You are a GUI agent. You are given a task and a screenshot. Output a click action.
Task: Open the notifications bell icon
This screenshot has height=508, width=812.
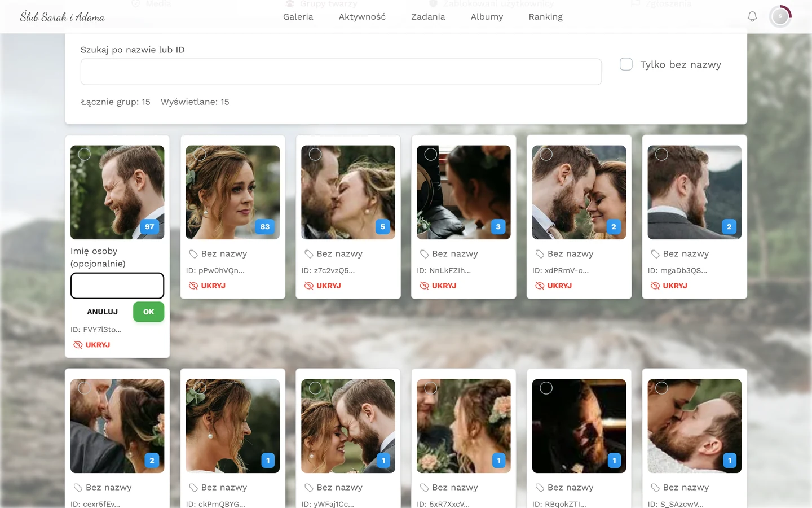[752, 17]
